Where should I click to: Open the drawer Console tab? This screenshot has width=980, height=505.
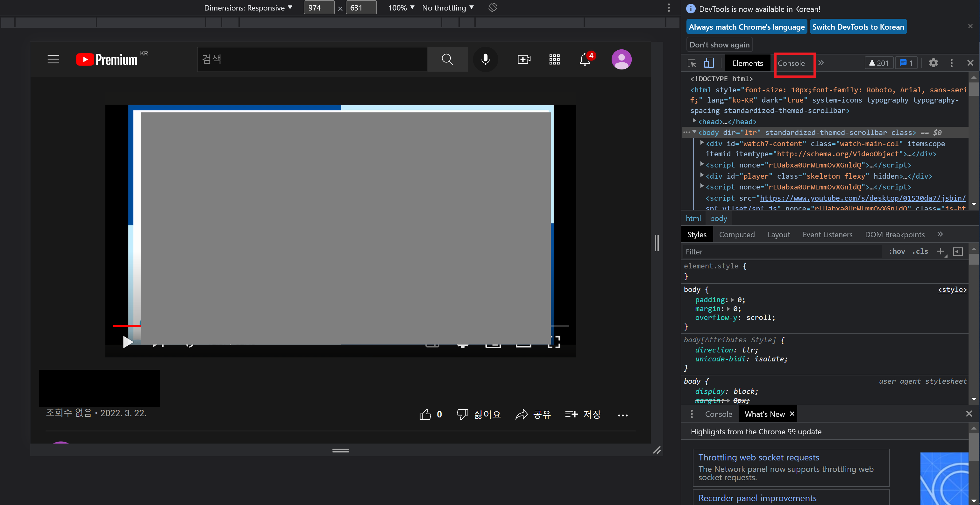click(718, 414)
